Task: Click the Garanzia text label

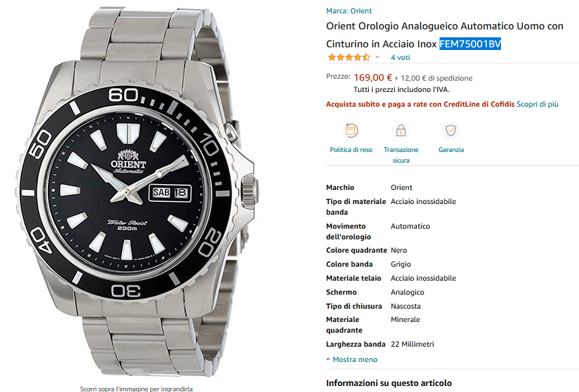Action: [x=451, y=150]
